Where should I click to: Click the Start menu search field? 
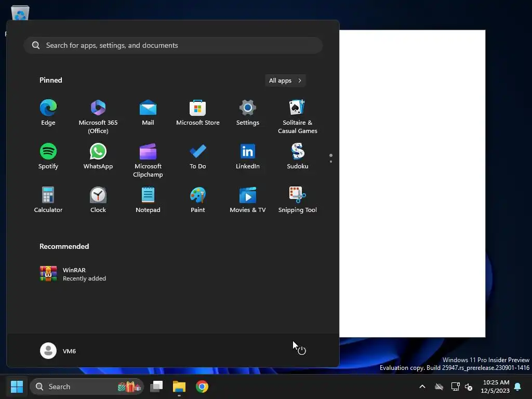(173, 45)
